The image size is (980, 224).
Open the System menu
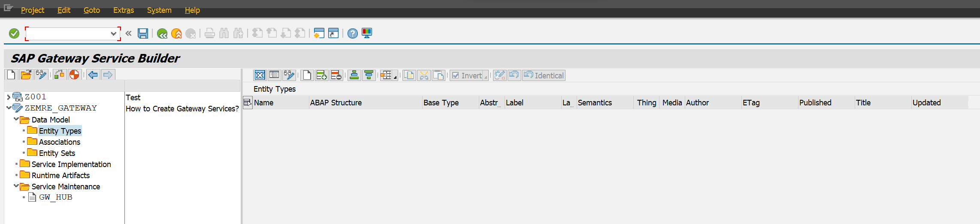coord(159,10)
